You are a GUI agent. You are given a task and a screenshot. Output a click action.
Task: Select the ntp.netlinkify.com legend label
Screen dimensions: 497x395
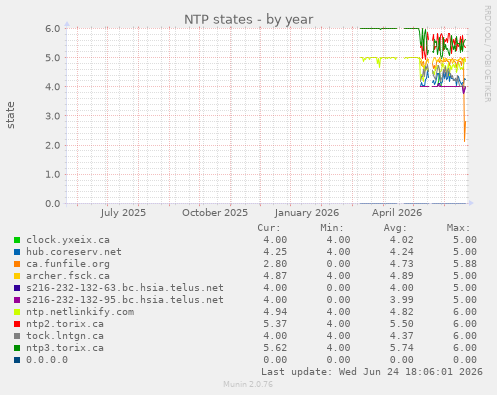(x=80, y=312)
